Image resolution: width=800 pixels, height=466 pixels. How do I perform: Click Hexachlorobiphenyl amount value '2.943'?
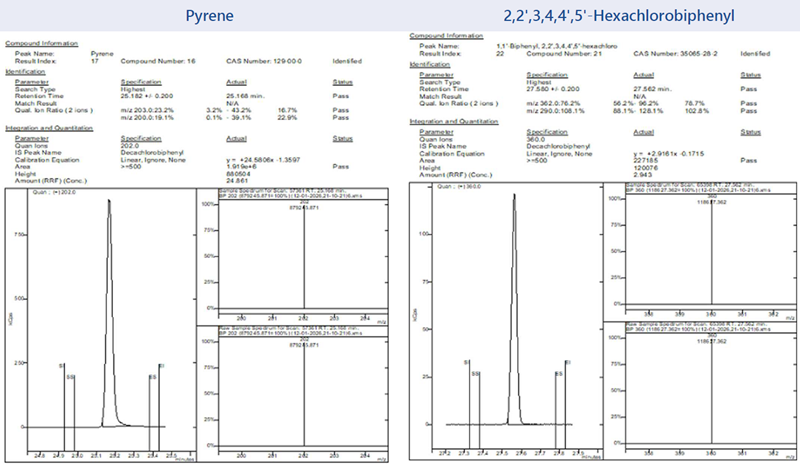(x=642, y=175)
